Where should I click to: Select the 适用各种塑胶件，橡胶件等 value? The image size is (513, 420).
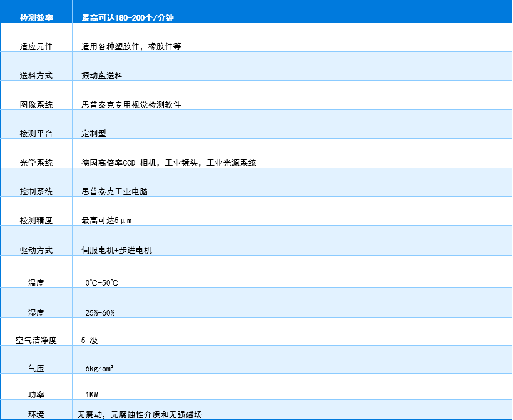point(131,46)
